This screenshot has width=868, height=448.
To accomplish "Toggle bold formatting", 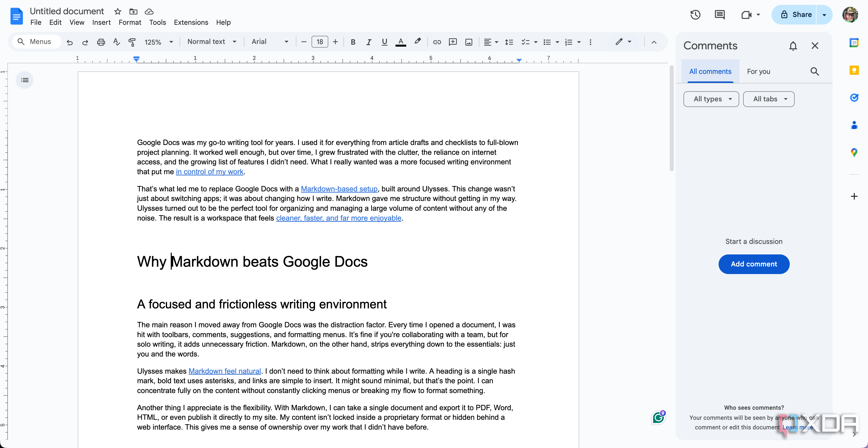I will pyautogui.click(x=353, y=42).
